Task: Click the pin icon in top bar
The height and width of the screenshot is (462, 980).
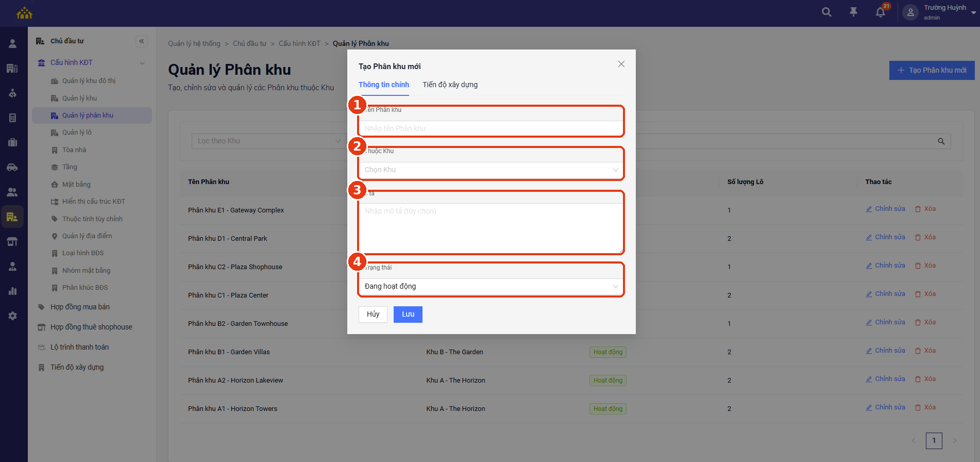Action: 853,12
